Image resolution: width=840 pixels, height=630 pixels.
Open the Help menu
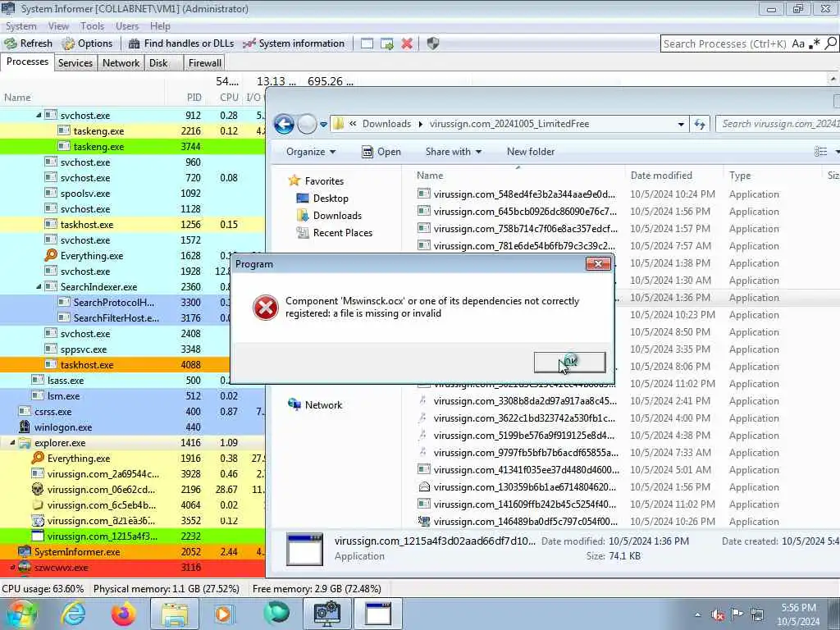point(160,26)
